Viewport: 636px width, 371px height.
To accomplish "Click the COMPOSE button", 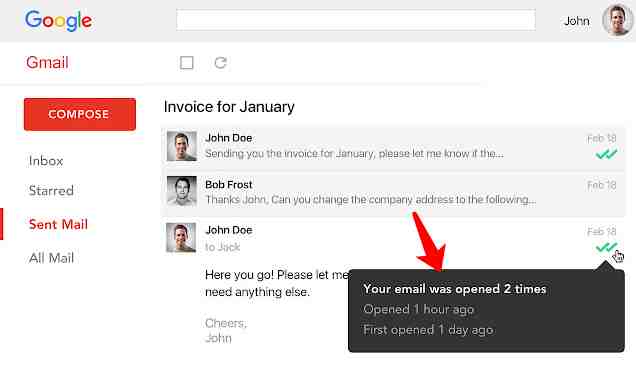I will click(80, 114).
